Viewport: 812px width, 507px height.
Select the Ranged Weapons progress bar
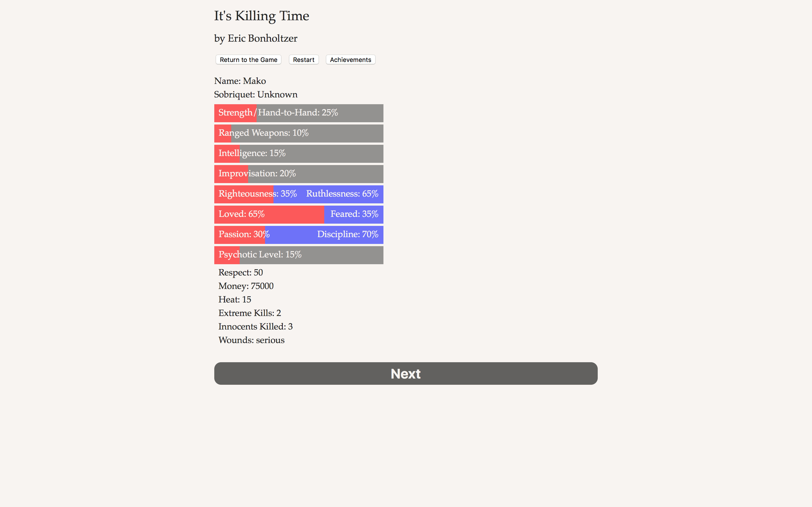pos(299,133)
